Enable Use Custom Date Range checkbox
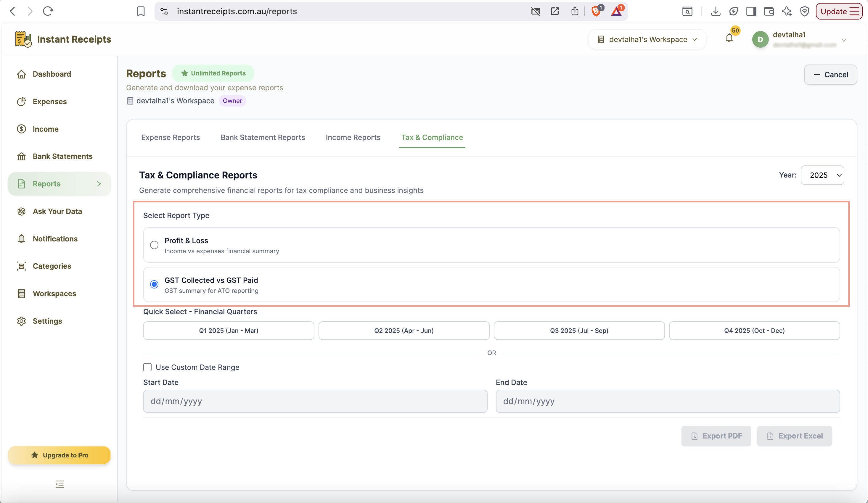 click(x=147, y=367)
